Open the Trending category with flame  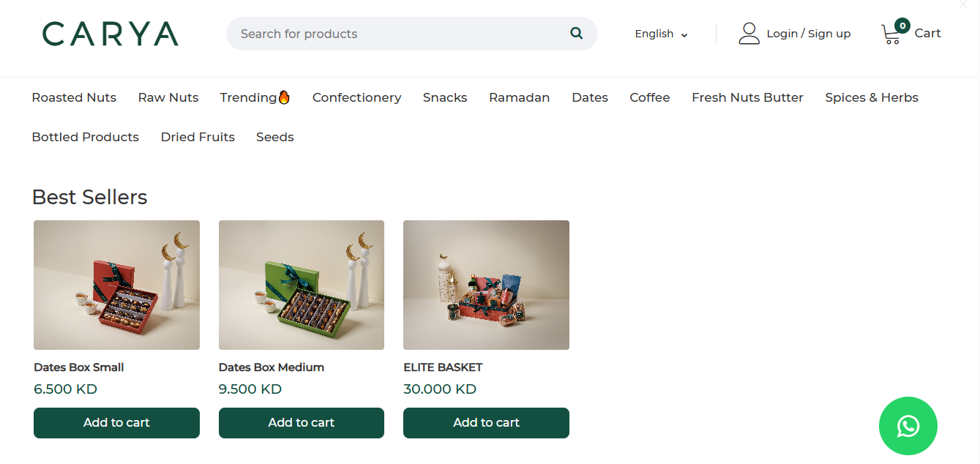[x=255, y=97]
